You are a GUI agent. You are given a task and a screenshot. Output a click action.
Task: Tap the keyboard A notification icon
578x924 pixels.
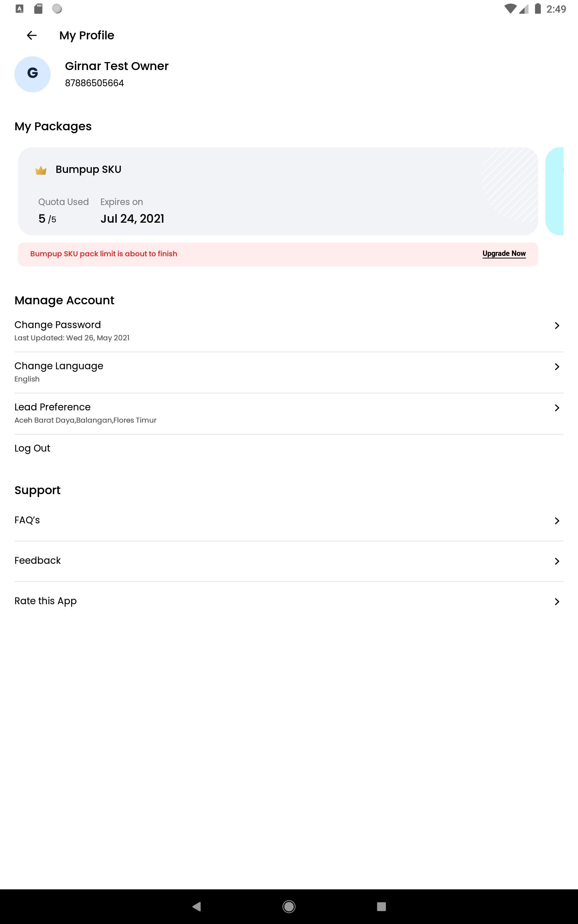[20, 9]
